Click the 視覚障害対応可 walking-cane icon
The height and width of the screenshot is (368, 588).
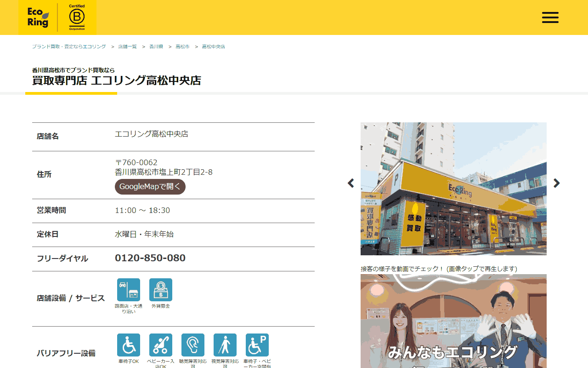[225, 345]
